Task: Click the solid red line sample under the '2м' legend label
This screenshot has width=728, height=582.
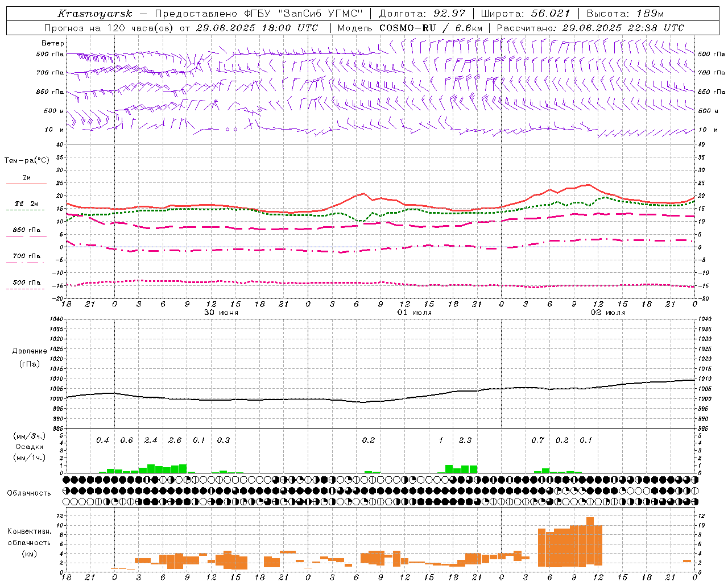Action: coord(26,184)
